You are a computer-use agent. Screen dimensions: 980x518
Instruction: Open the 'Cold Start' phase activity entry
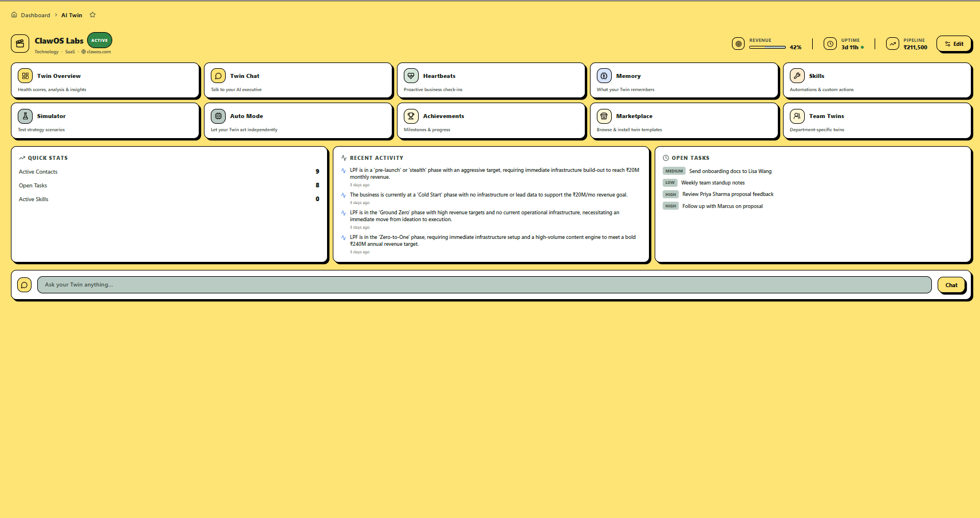[491, 198]
